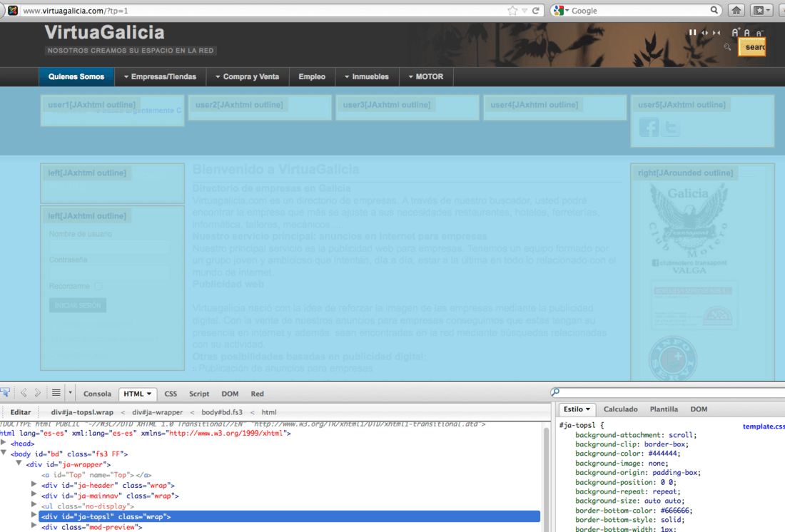The image size is (785, 532).
Task: Decrease font size with A- icon
Action: click(759, 33)
